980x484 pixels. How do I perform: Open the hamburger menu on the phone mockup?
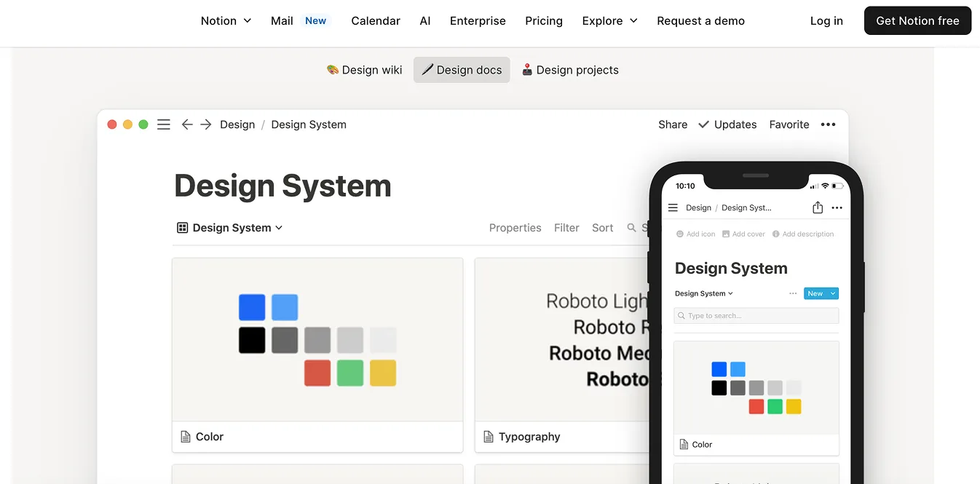pos(673,207)
